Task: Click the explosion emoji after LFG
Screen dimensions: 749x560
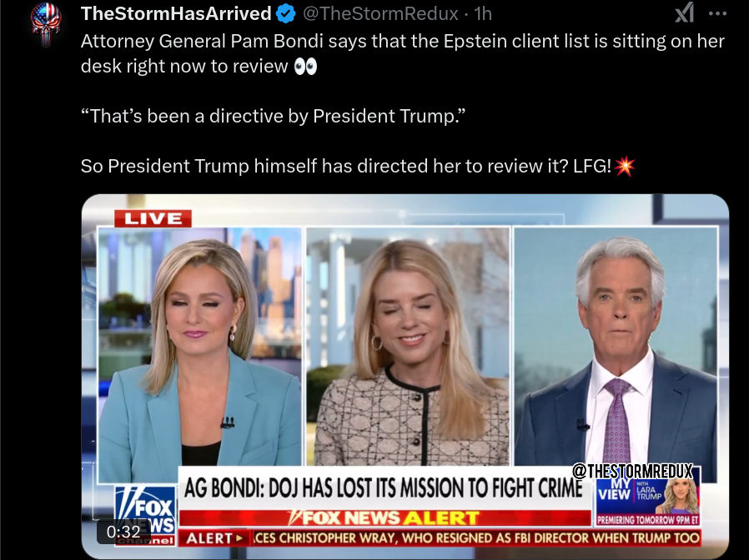Action: 625,166
